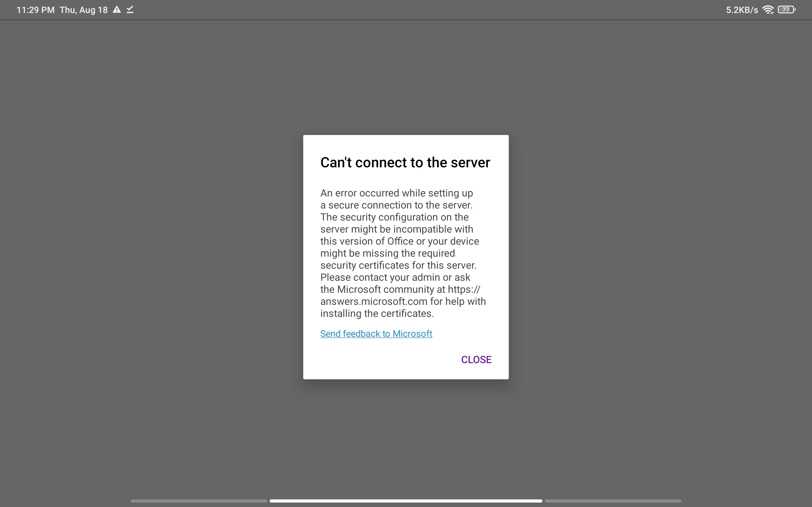Screen dimensions: 812x507
Task: Tap the 11:29 PM clock
Action: (x=36, y=10)
